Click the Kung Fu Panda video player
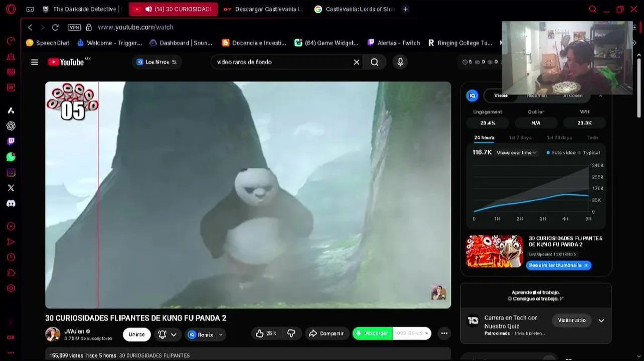 (248, 195)
